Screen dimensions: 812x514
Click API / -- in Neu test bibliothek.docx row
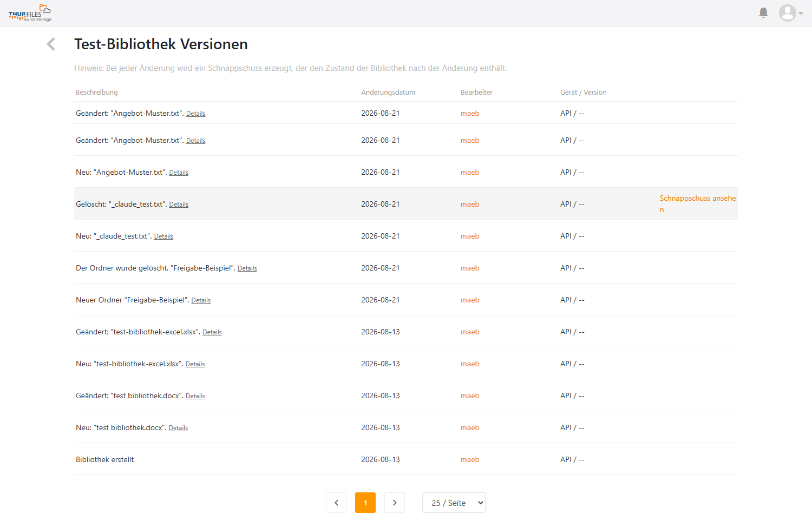(x=572, y=427)
